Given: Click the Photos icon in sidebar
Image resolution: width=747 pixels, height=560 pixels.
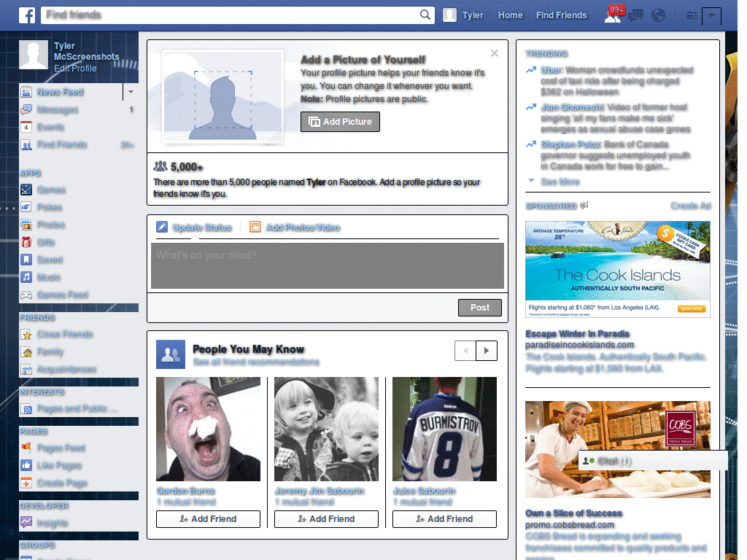Looking at the screenshot, I should coord(26,225).
